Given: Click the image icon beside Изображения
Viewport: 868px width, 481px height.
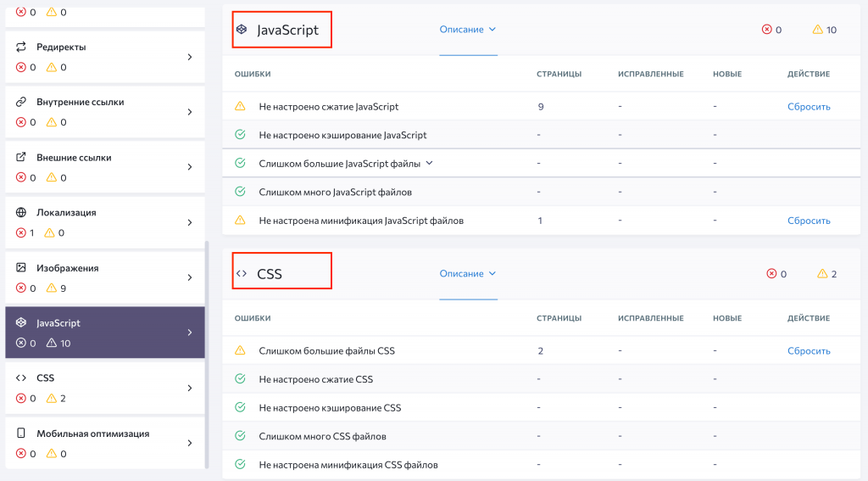Looking at the screenshot, I should [21, 268].
